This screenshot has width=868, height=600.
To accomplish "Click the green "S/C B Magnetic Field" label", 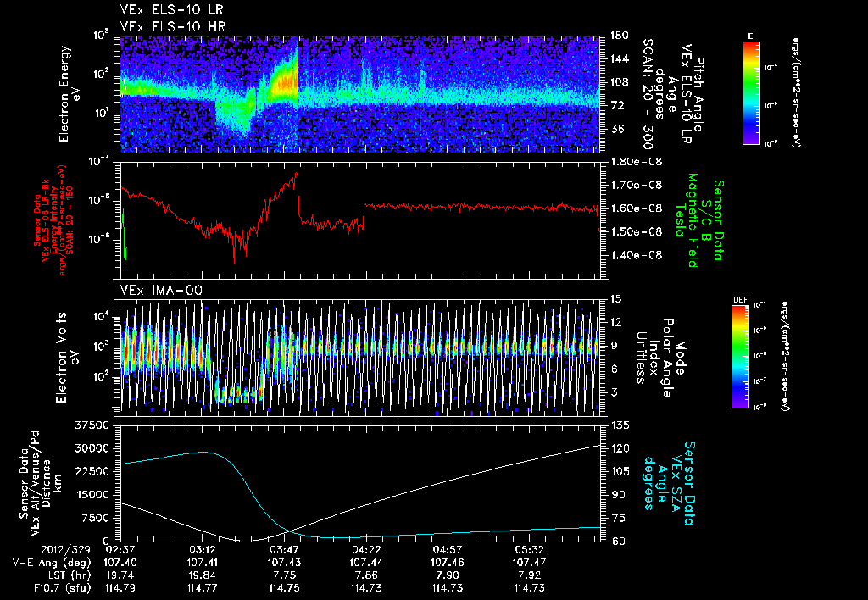I will 698,220.
